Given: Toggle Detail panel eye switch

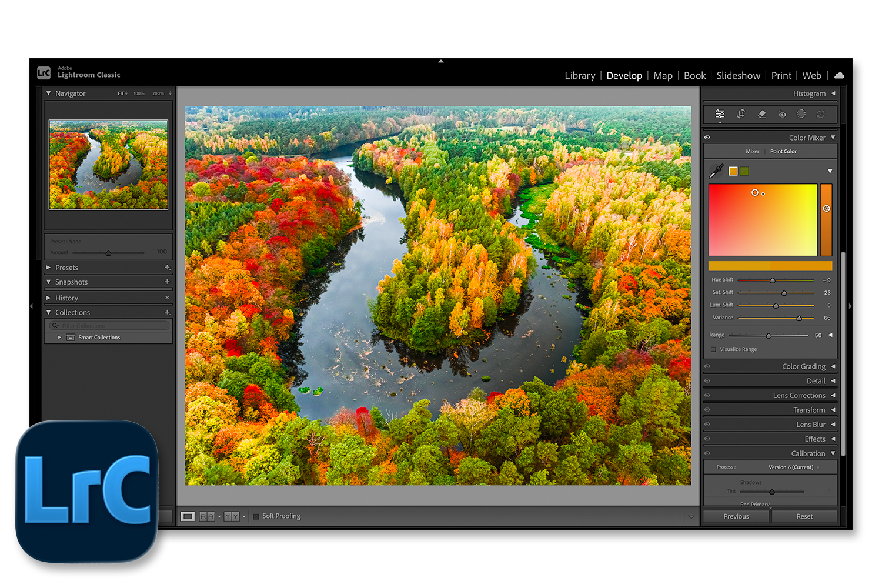Looking at the screenshot, I should (707, 381).
